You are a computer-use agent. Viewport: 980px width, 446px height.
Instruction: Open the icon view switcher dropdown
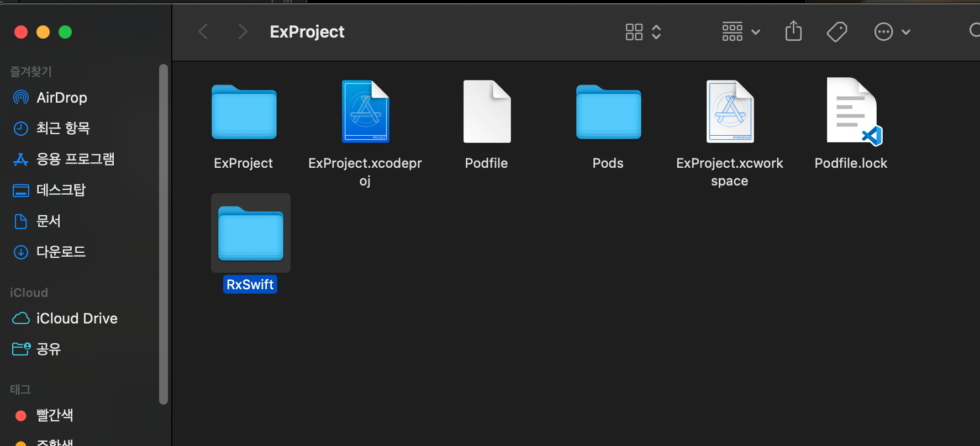(x=643, y=31)
